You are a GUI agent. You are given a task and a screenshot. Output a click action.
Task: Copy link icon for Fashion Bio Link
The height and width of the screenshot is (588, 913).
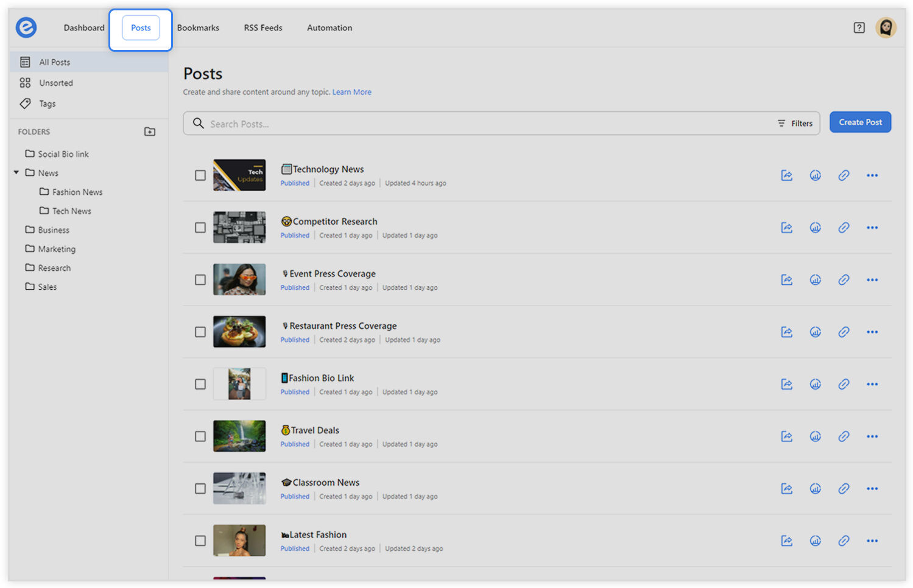[844, 384]
